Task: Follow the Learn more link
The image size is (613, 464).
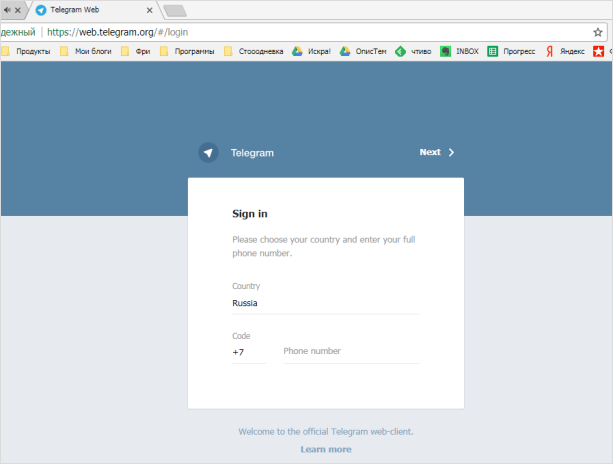Action: pyautogui.click(x=325, y=449)
